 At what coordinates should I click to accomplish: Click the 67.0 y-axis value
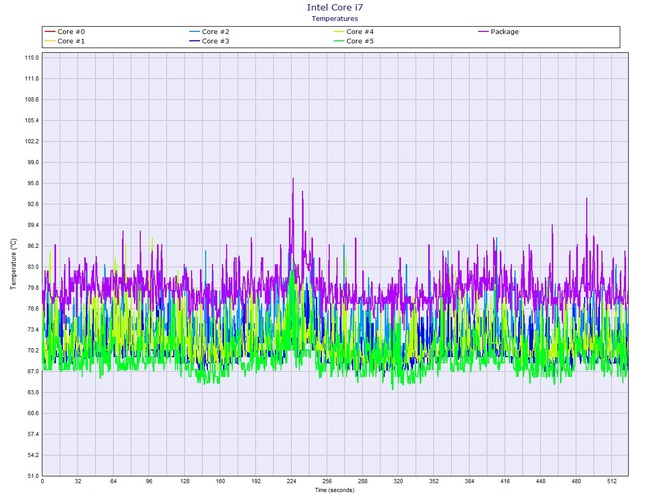click(33, 372)
